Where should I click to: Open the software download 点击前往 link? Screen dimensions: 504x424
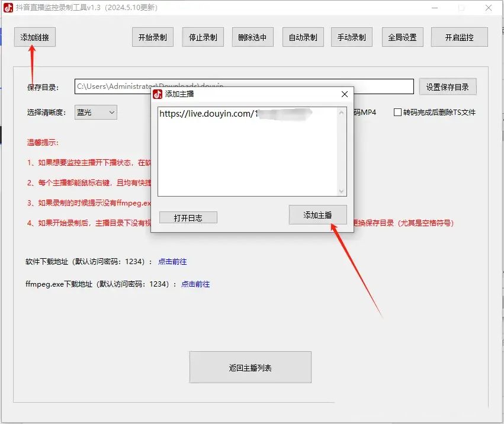coord(172,262)
